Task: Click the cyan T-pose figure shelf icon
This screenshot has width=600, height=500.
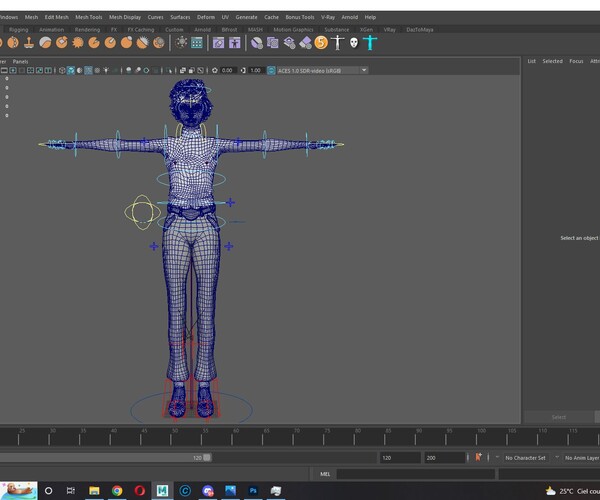Action: pos(370,42)
